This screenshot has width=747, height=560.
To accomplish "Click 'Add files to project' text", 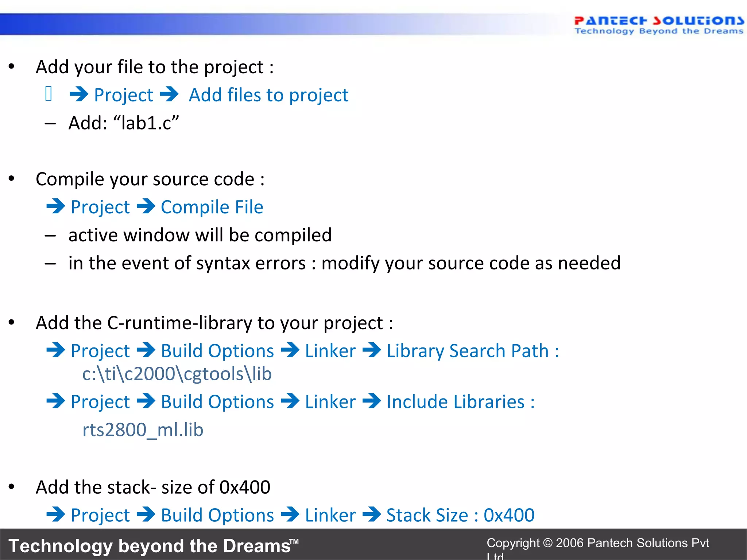I will point(268,95).
